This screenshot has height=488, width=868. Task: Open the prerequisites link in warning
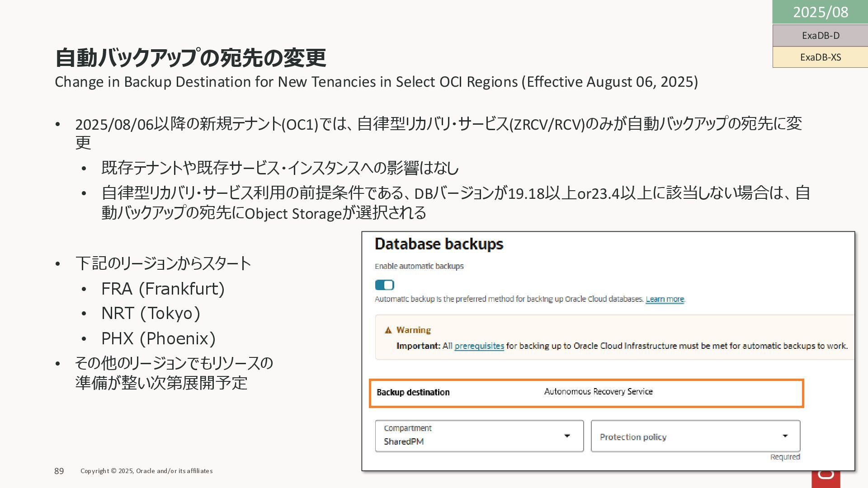(x=479, y=346)
